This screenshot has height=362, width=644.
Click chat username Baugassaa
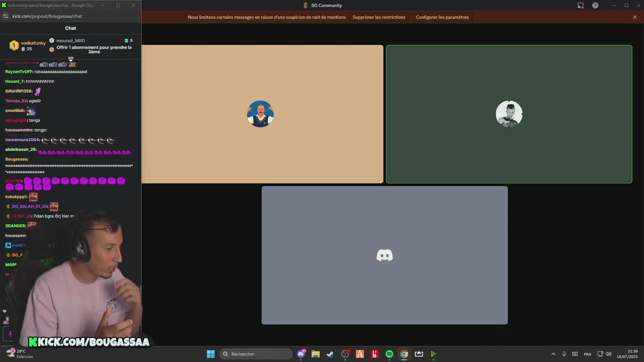17,159
